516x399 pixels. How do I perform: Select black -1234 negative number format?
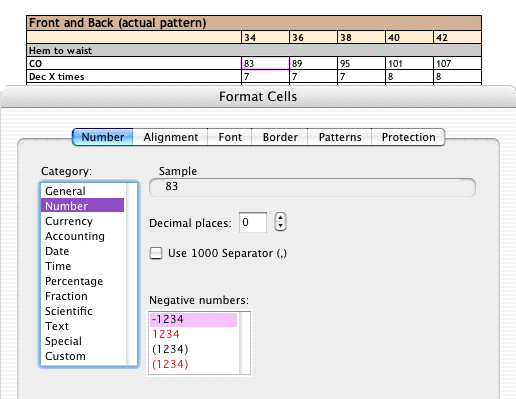[x=193, y=319]
